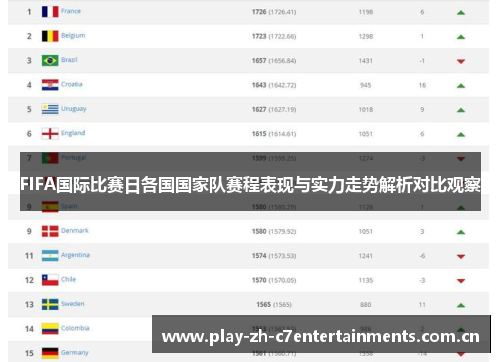Image resolution: width=500 pixels, height=362 pixels.
Task: Open the France team link
Action: (71, 11)
